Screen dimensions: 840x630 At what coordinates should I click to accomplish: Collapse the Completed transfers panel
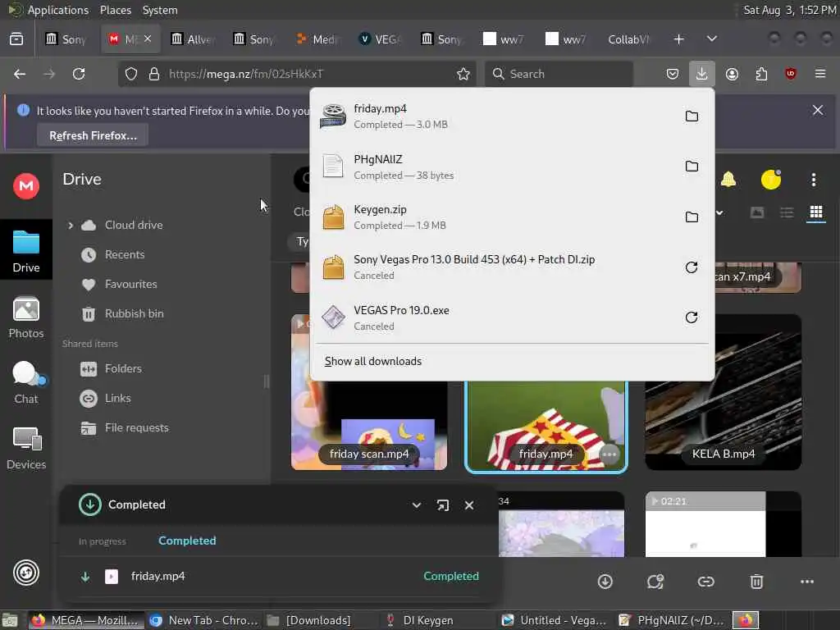tap(416, 505)
